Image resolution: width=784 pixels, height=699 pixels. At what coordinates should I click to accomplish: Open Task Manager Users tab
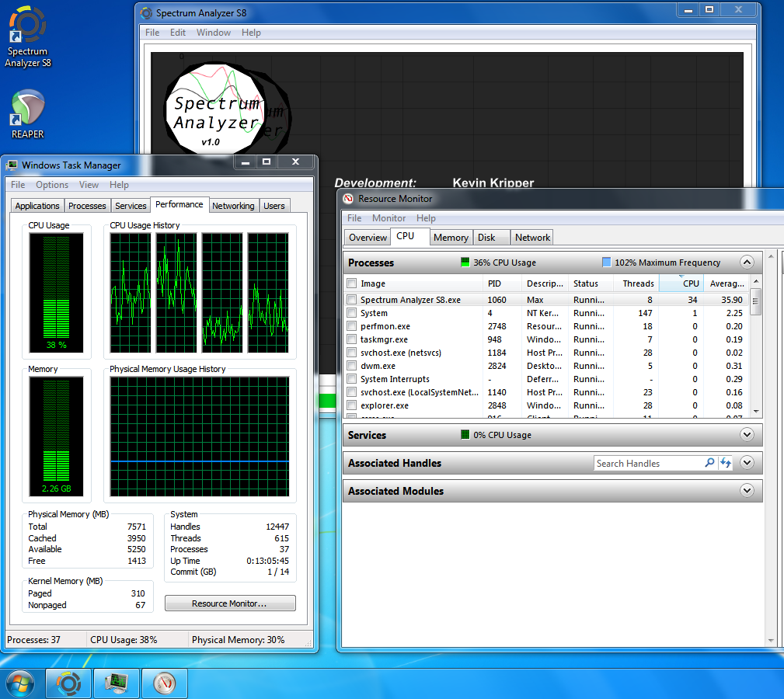point(274,206)
